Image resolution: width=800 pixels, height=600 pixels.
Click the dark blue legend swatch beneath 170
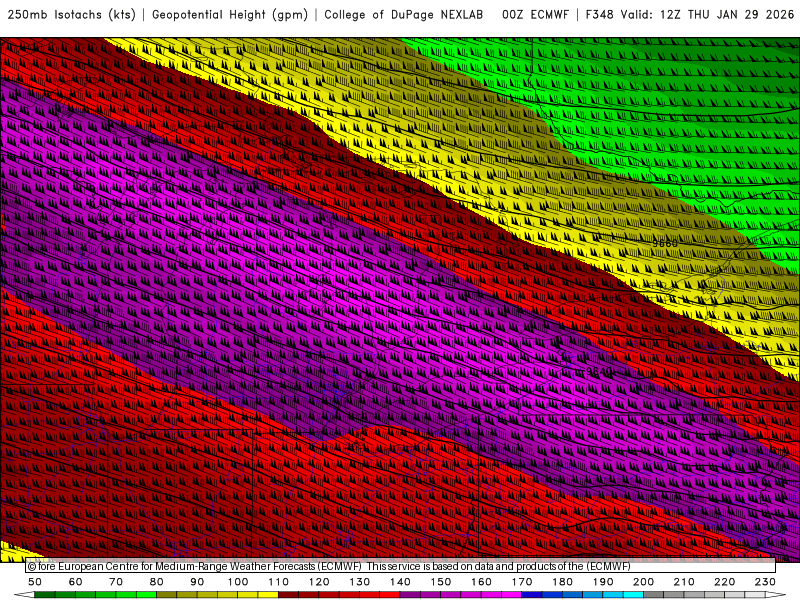[x=532, y=595]
